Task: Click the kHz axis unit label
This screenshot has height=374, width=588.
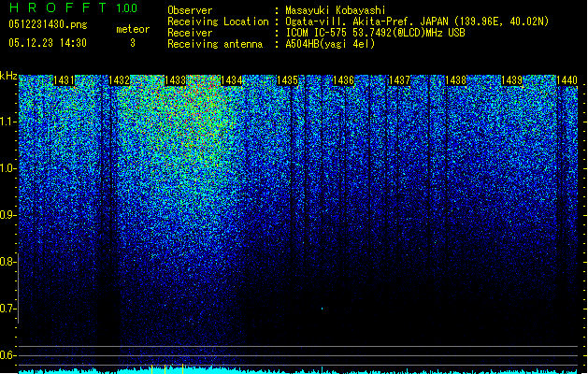Action: pos(8,76)
